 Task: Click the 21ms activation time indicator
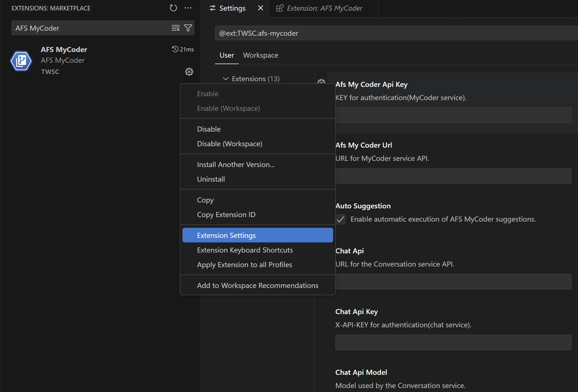(183, 49)
